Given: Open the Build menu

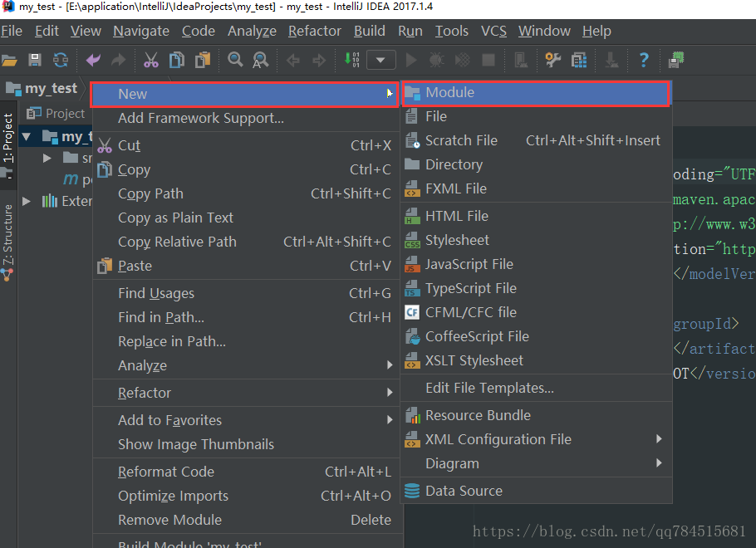Looking at the screenshot, I should click(370, 31).
